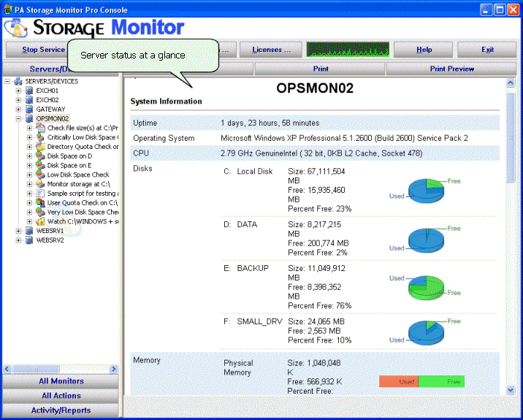
Task: Click the physical memory Used/Free bar
Action: coord(421,381)
